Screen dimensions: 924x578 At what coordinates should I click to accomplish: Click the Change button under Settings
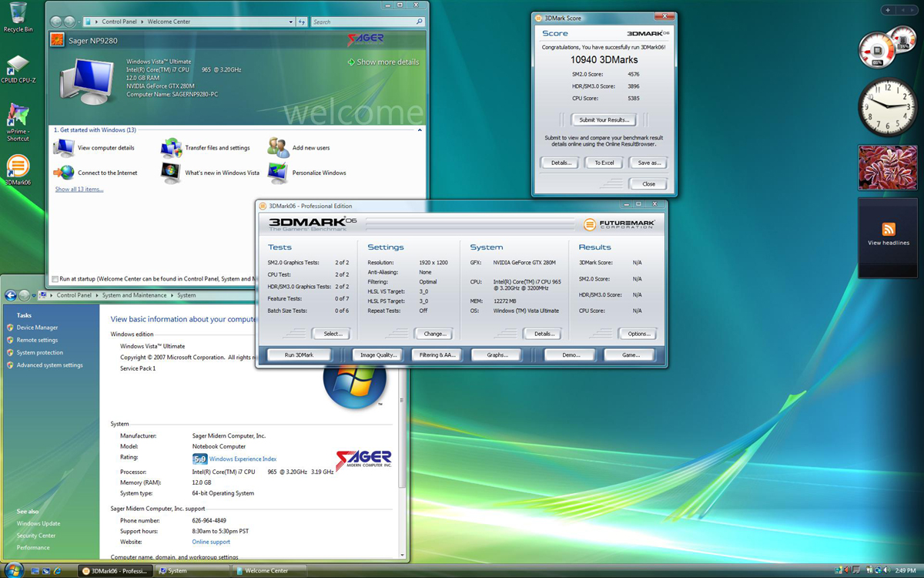coord(434,334)
